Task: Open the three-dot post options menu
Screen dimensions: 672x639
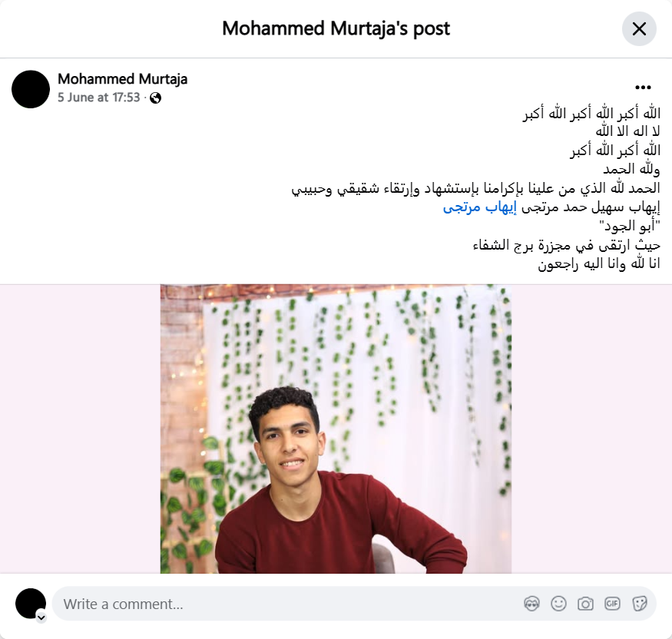Action: [x=643, y=88]
